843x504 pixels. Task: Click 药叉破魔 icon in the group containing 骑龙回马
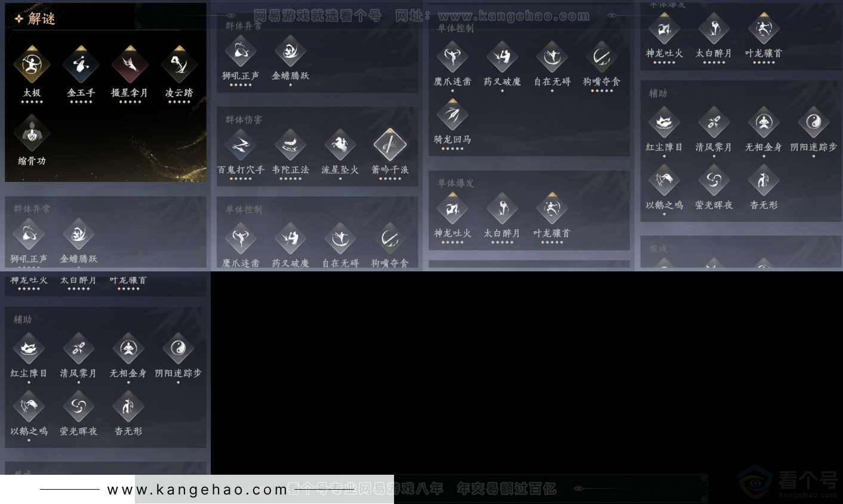(x=502, y=57)
